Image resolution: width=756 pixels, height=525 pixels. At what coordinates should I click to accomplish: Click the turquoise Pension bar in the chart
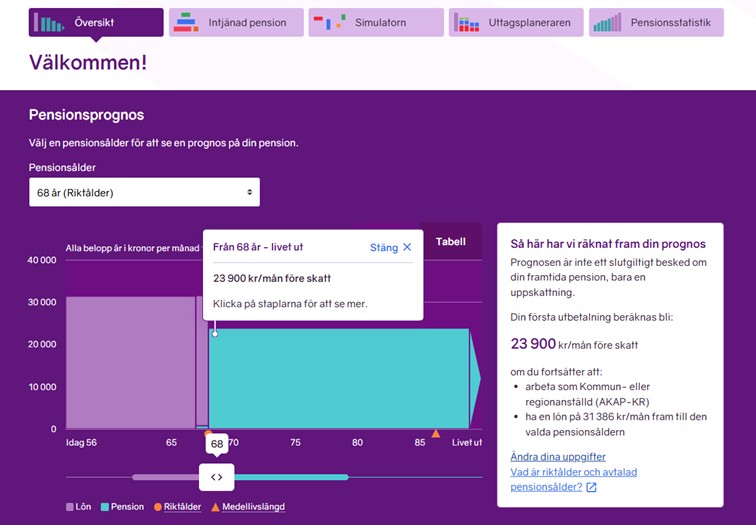(x=340, y=380)
